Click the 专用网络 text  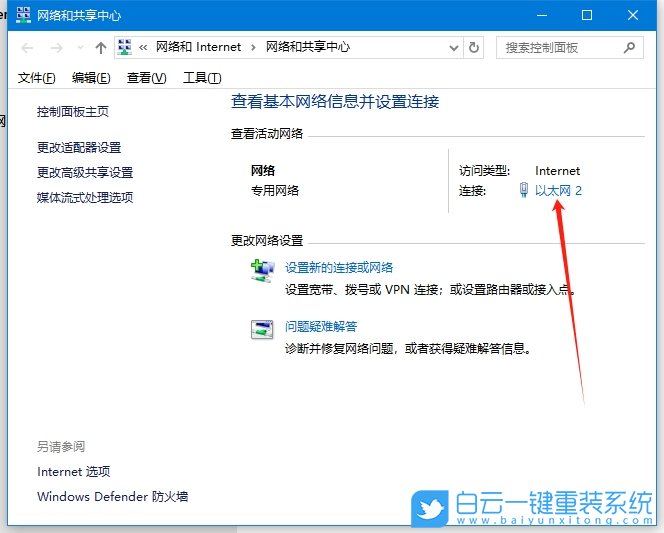(275, 191)
